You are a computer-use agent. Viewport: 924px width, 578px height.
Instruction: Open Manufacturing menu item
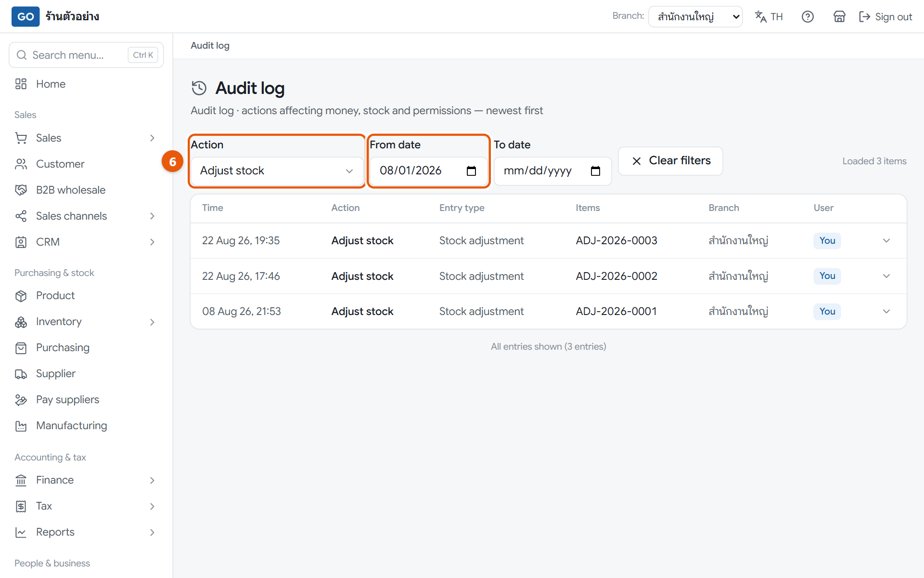point(86,426)
